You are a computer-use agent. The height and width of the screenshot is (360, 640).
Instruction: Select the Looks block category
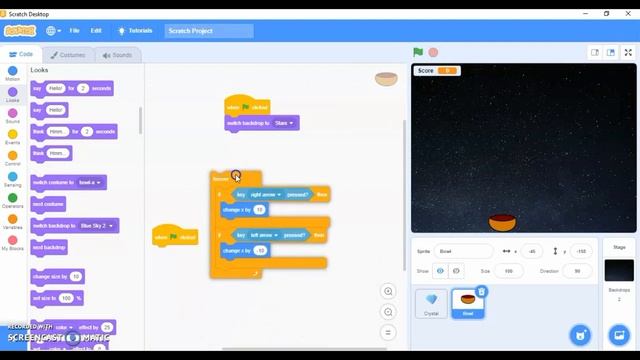(13, 95)
